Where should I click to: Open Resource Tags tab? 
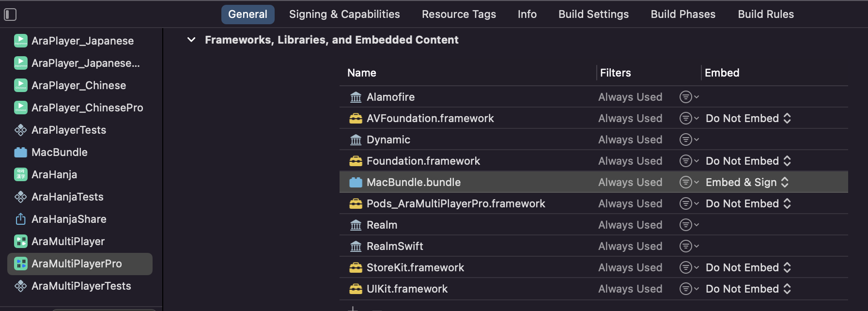click(459, 15)
